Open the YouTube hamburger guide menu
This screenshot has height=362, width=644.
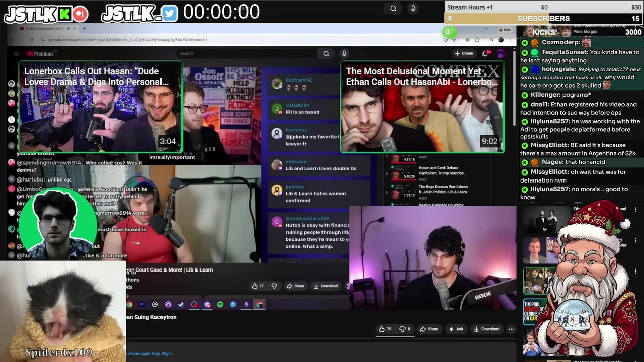(16, 54)
